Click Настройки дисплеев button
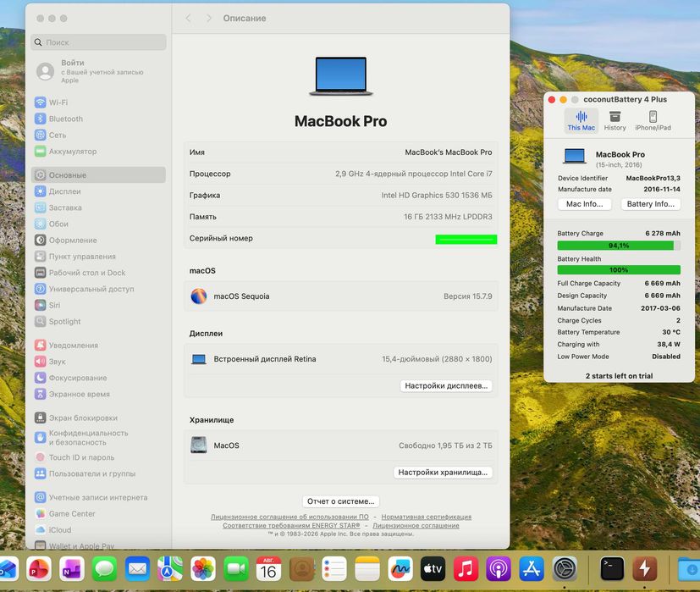This screenshot has height=592, width=700. tap(446, 385)
